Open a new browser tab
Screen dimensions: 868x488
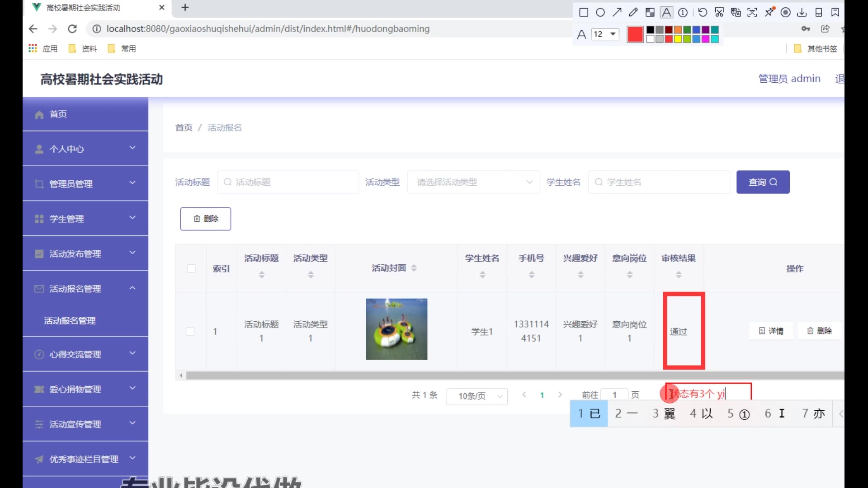coord(185,8)
